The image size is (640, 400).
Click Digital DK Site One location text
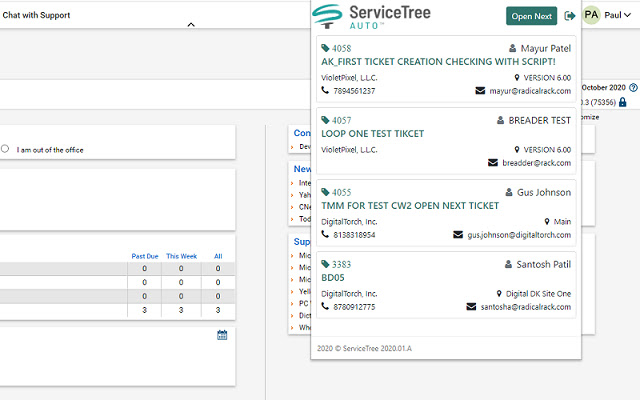[538, 293]
